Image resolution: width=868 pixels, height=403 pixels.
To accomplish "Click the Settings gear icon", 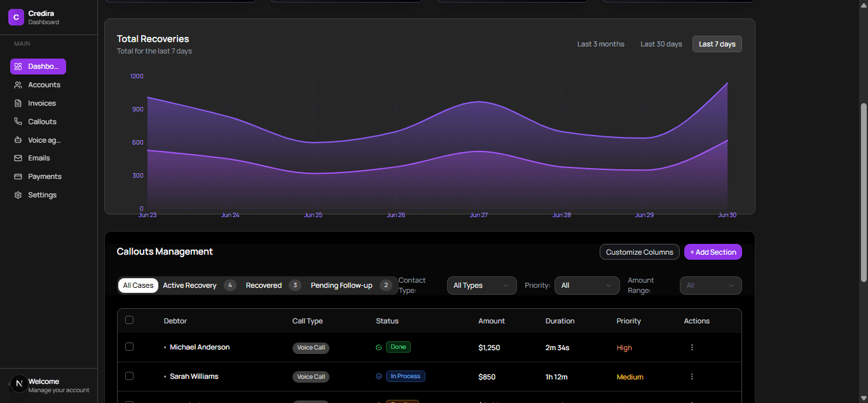I will 18,195.
